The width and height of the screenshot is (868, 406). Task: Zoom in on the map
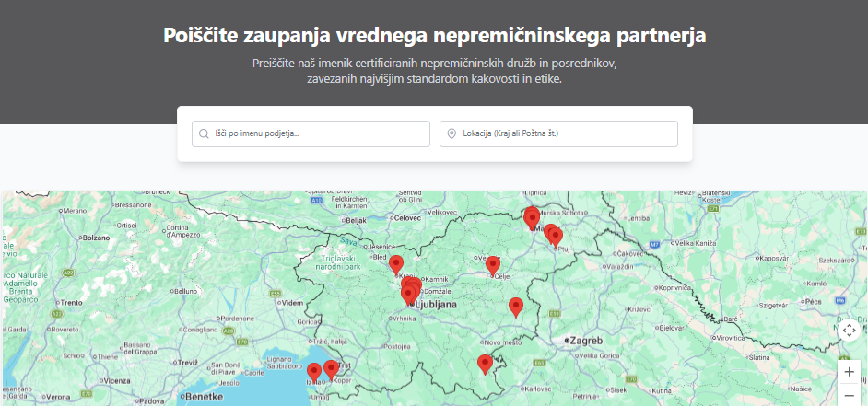coord(849,372)
